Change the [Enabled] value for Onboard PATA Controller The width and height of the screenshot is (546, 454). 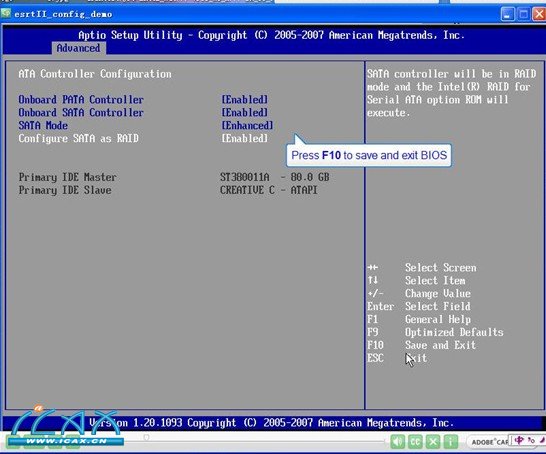245,100
